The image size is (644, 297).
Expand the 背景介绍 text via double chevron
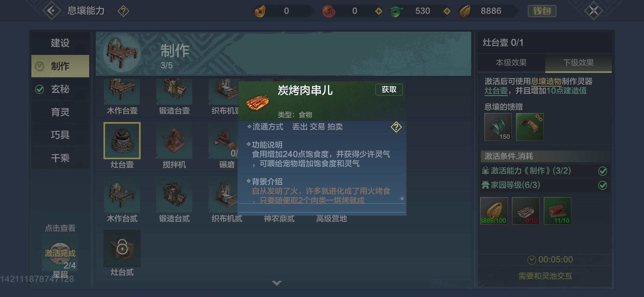pyautogui.click(x=402, y=199)
